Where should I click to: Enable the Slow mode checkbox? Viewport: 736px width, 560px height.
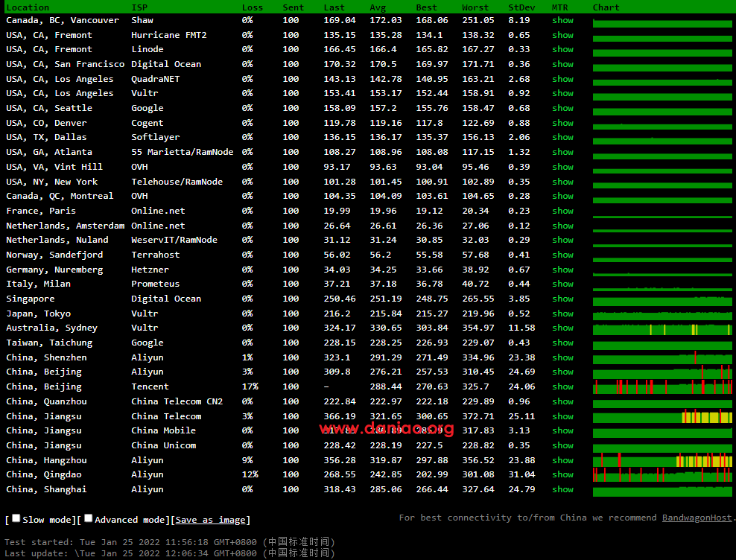point(16,518)
